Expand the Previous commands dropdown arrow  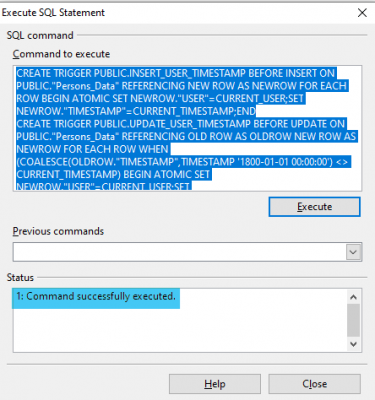pos(353,252)
